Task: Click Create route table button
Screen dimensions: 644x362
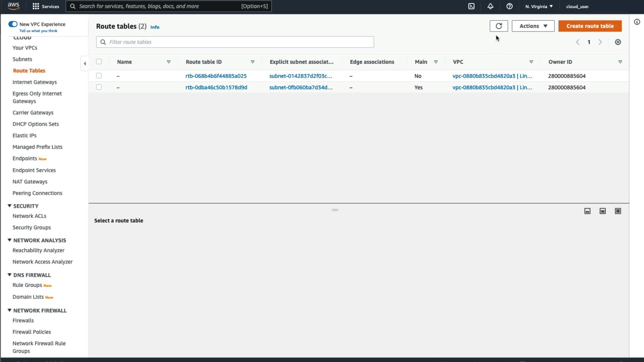Action: (590, 26)
